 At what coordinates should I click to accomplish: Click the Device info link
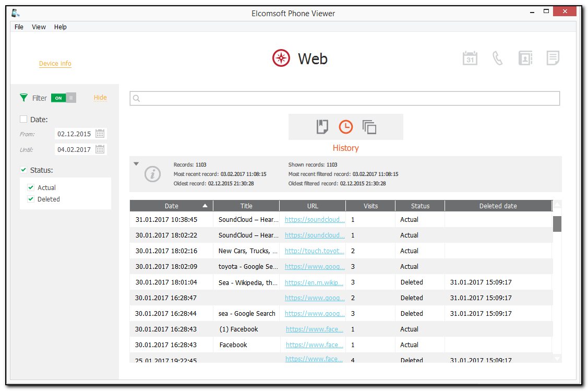pyautogui.click(x=55, y=64)
